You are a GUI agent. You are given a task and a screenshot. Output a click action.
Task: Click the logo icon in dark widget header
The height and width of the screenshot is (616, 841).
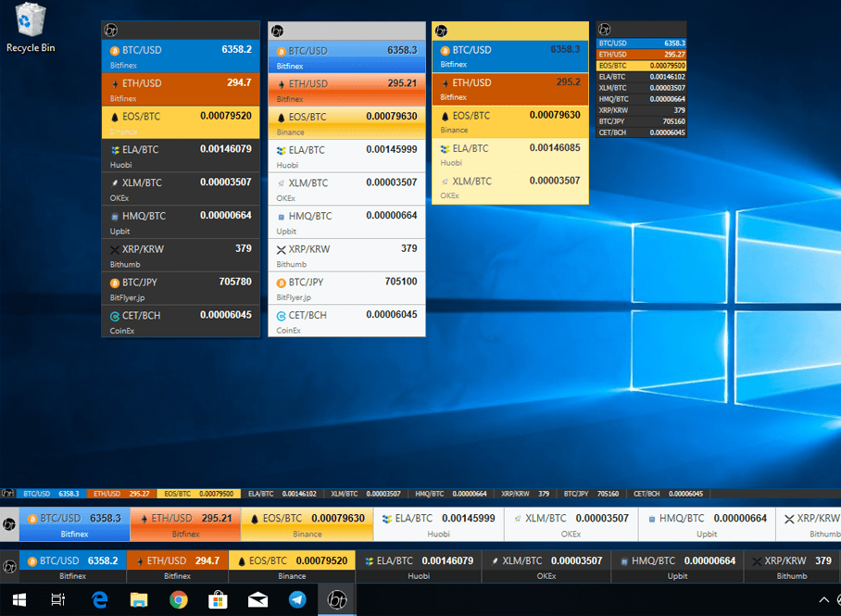pyautogui.click(x=110, y=31)
